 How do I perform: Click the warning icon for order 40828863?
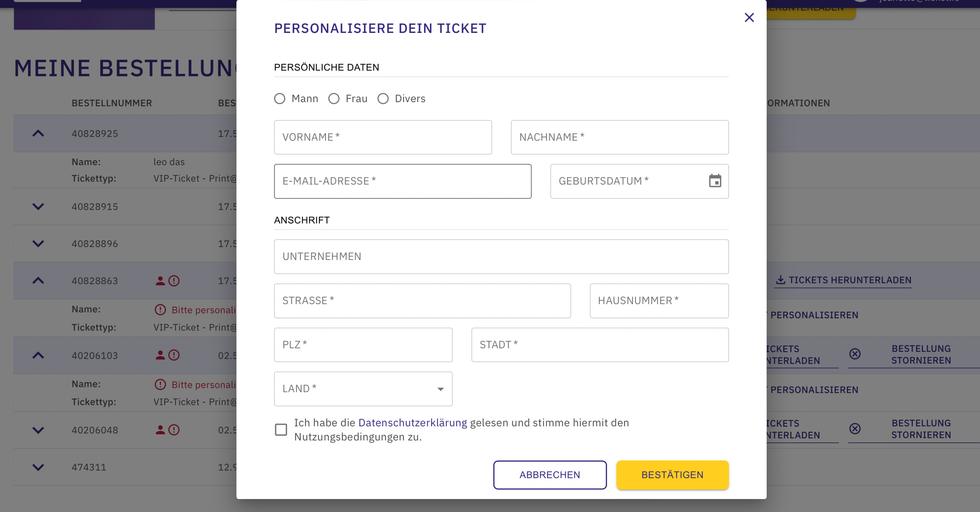(174, 281)
